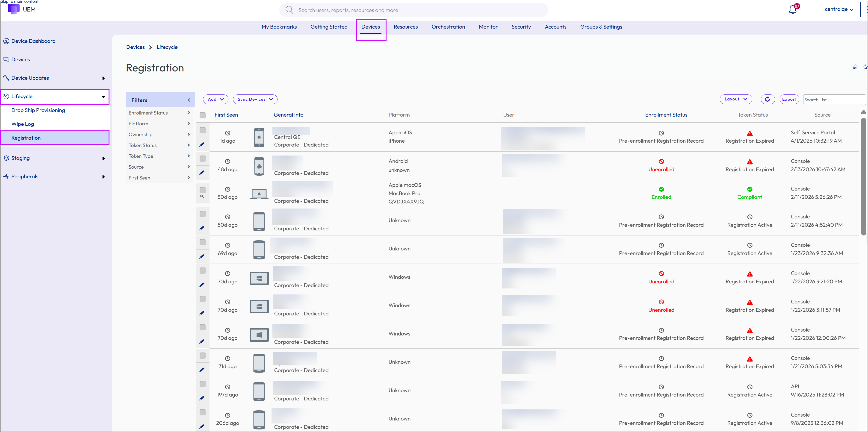Click the Staging sidebar icon
This screenshot has height=432, width=868.
tap(6, 158)
